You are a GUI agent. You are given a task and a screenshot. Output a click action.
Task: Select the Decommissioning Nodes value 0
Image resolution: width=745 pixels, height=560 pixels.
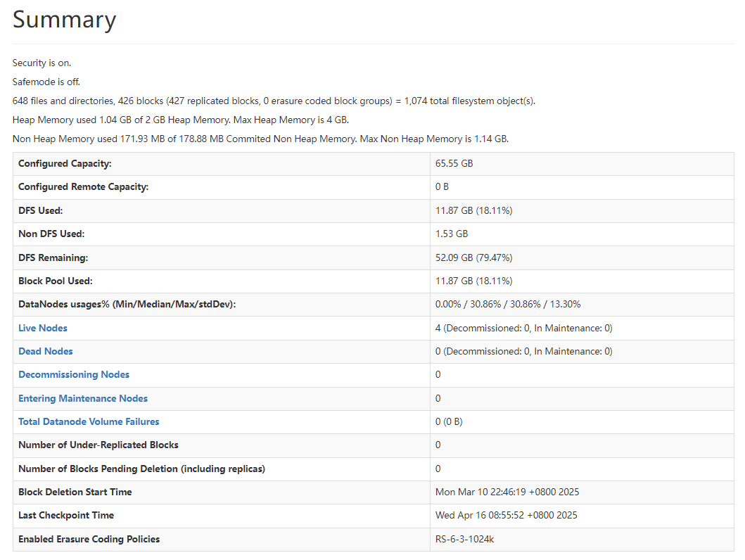click(438, 375)
